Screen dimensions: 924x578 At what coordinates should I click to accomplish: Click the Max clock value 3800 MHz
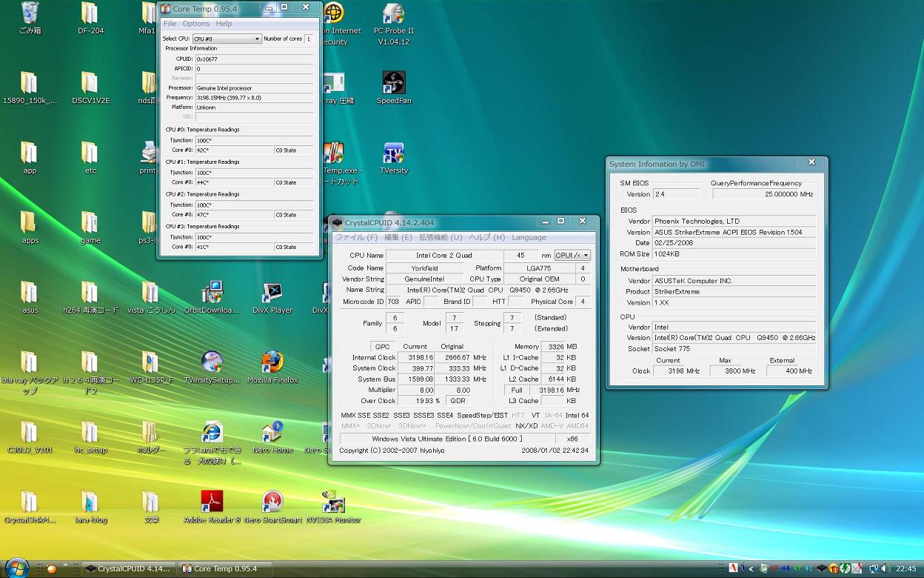pos(734,371)
